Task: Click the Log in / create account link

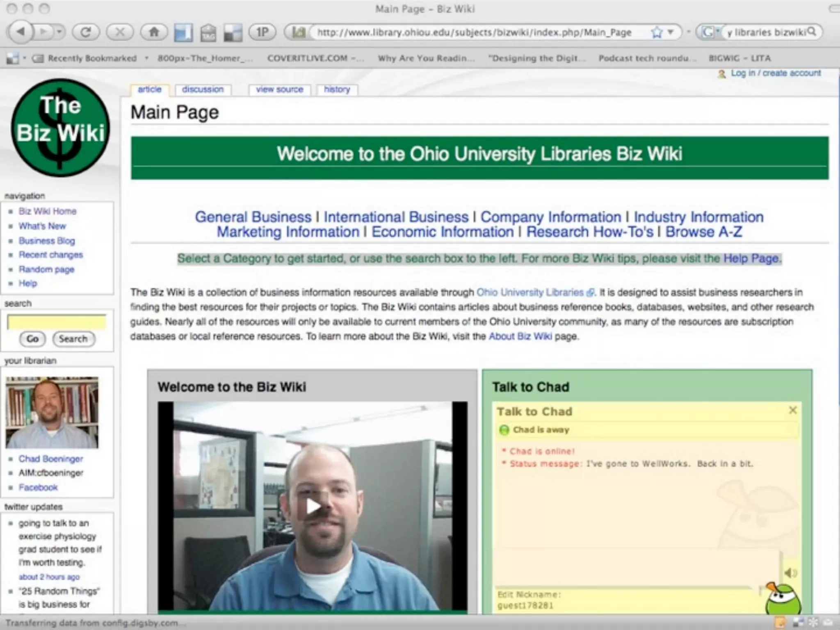Action: click(776, 73)
